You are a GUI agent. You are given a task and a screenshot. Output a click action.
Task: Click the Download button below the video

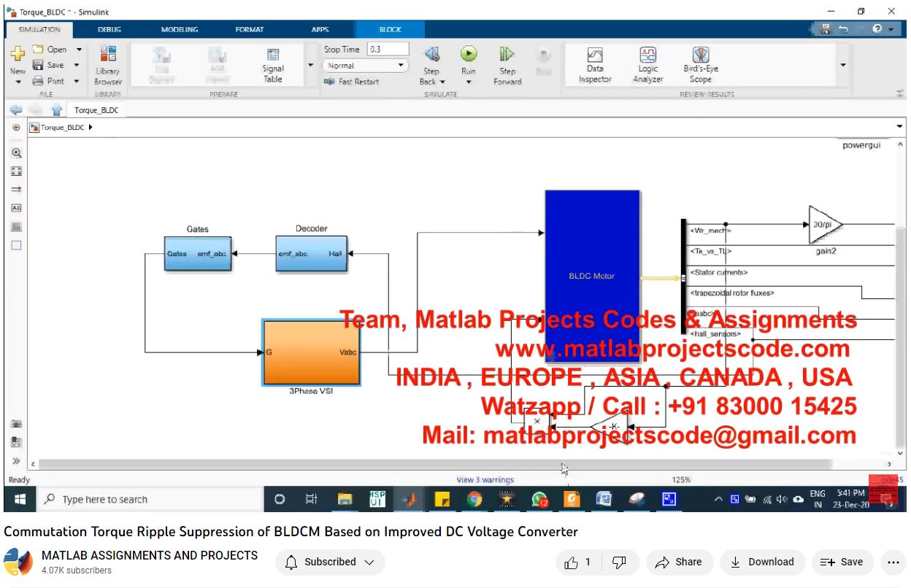tap(762, 562)
